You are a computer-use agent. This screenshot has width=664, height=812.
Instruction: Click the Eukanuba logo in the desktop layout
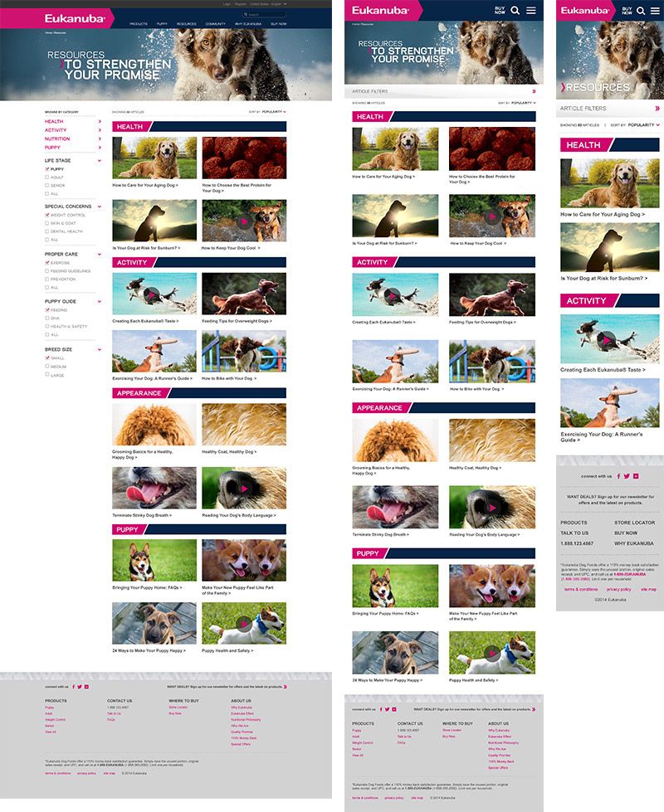75,18
